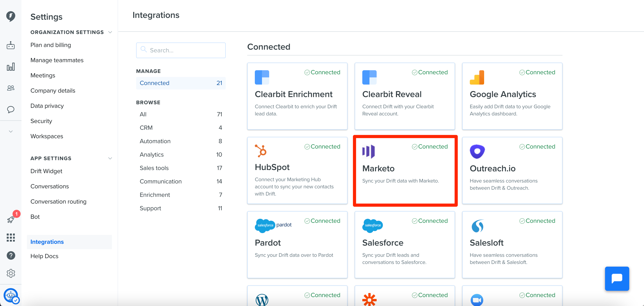Screen dimensions: 644x306
Task: Open the Drift lightning-bolt home icon
Action: coord(11,16)
